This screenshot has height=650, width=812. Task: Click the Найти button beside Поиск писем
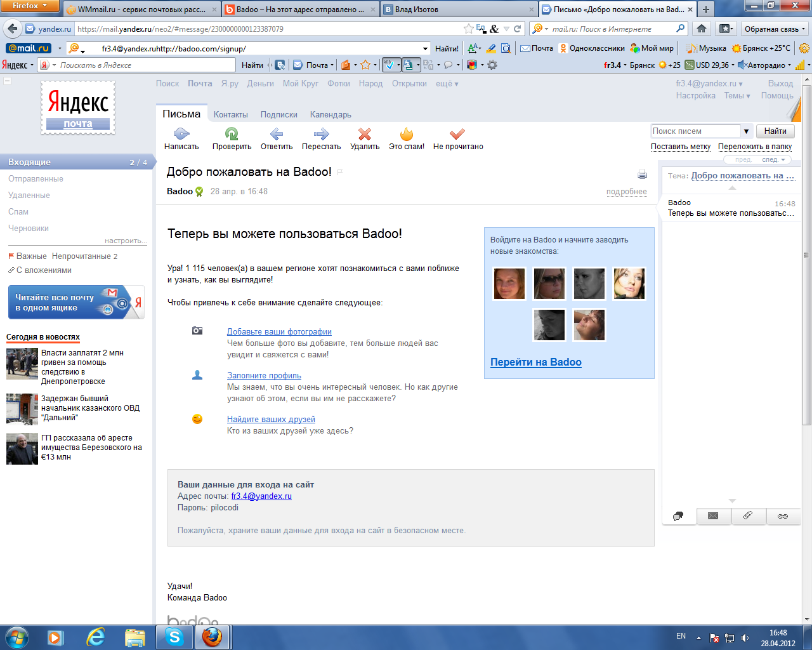[x=775, y=131]
